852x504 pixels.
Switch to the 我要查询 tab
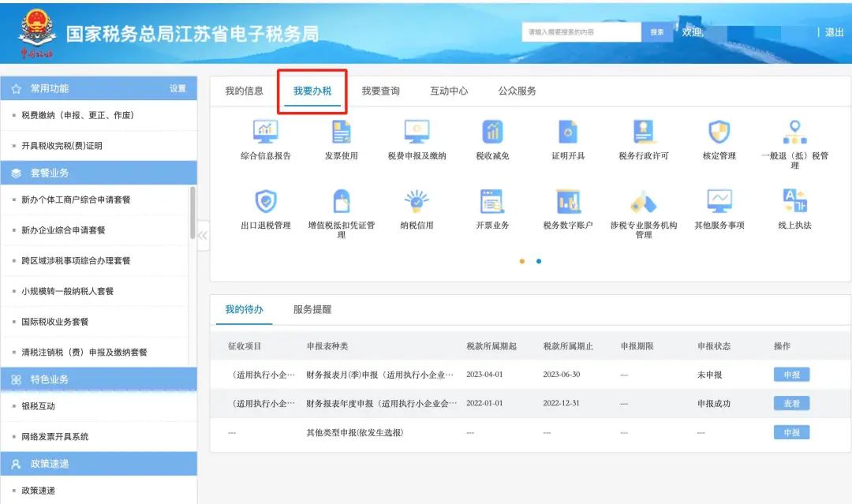(x=381, y=91)
